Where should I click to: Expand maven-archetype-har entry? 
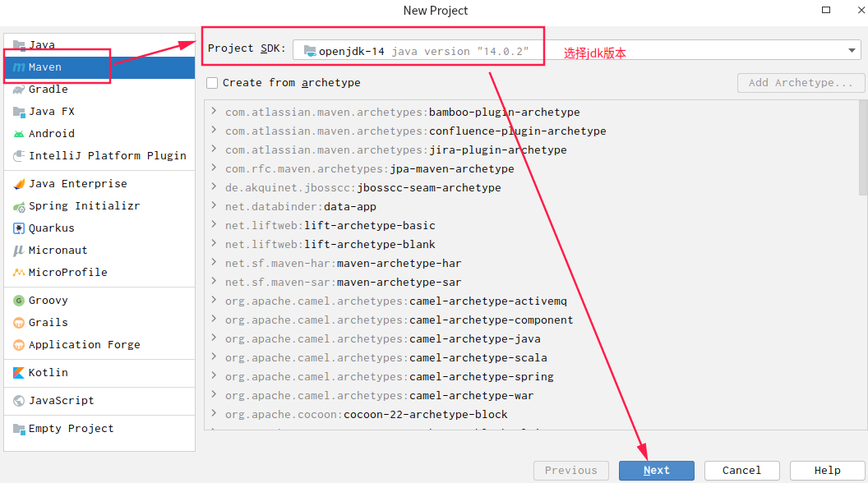point(215,262)
